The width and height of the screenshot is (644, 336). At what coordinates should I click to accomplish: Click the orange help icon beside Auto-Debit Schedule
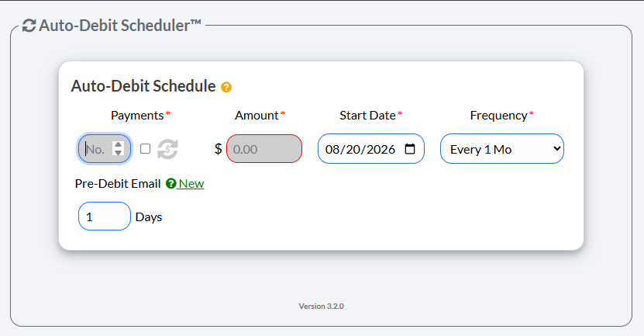point(226,87)
